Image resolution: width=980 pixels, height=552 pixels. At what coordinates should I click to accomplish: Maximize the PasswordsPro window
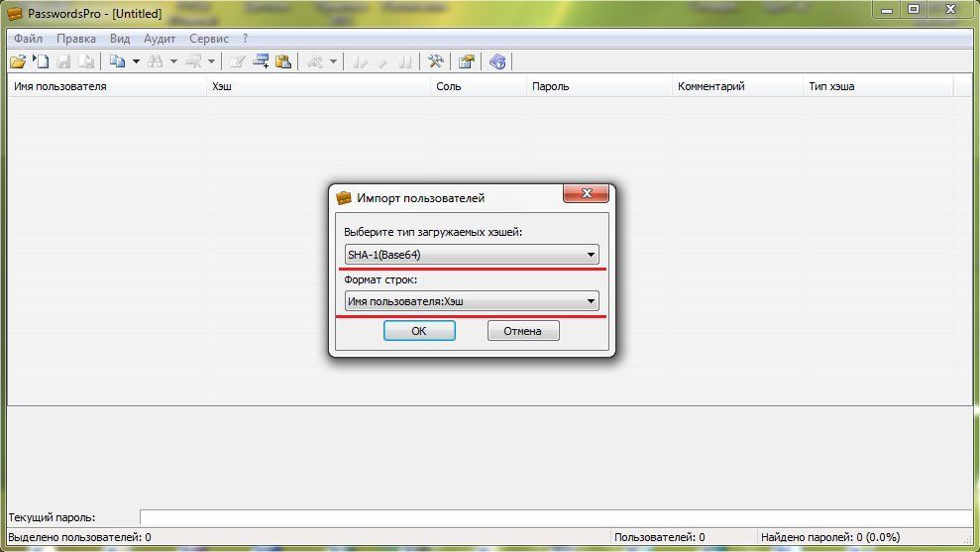914,9
